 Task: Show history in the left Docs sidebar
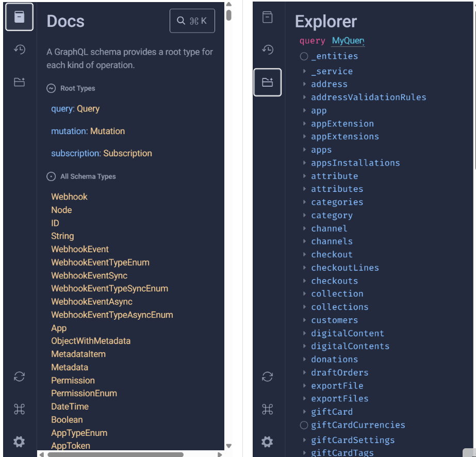pyautogui.click(x=19, y=50)
